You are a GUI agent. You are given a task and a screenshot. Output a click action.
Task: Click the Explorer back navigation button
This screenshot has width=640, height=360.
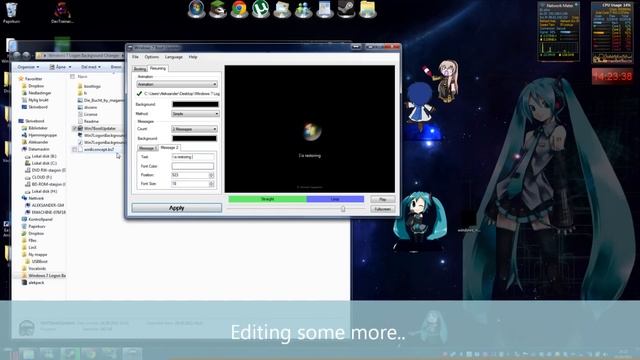17,55
